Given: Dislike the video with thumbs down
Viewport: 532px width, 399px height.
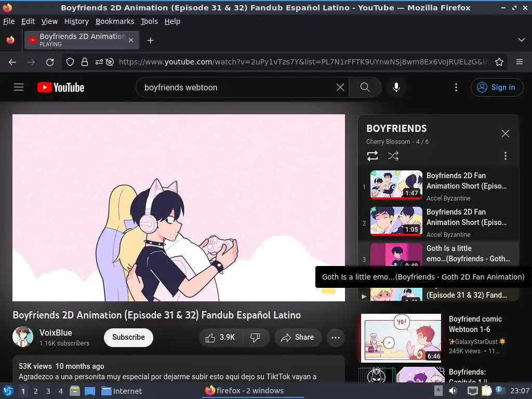Looking at the screenshot, I should [x=256, y=337].
